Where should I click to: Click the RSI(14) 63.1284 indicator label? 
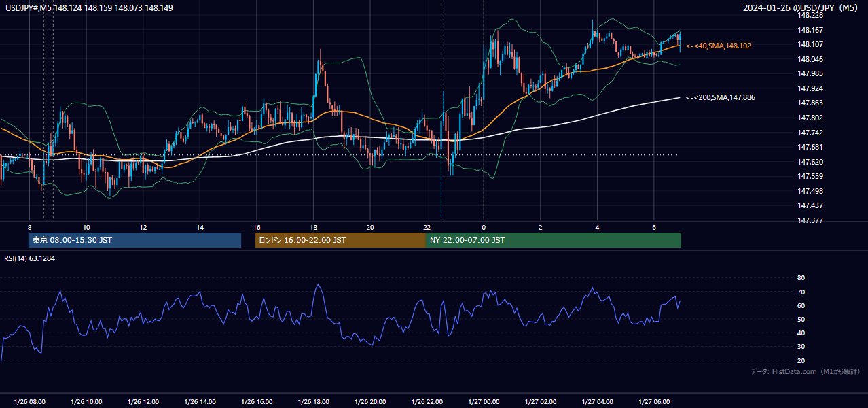point(30,258)
